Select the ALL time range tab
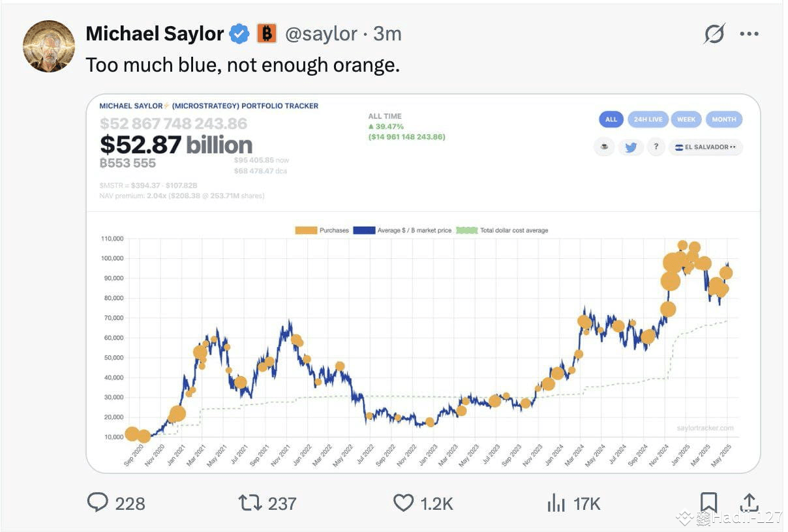The image size is (788, 532). point(611,119)
